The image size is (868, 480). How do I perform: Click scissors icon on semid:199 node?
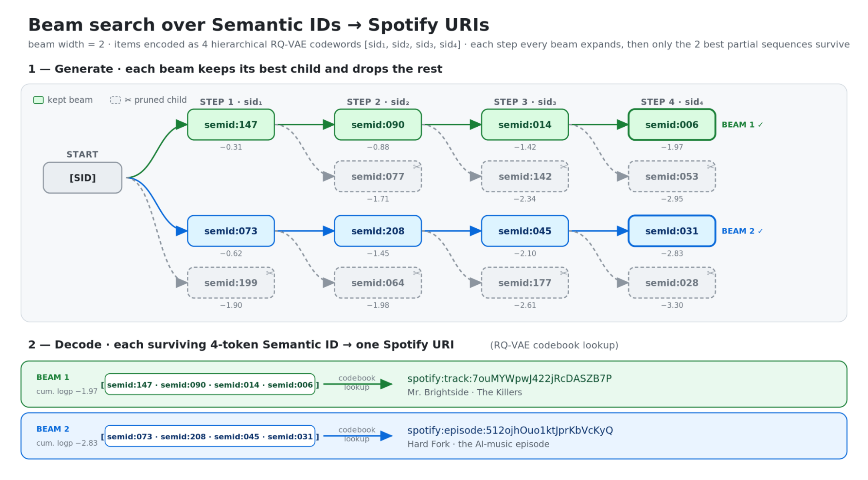(270, 273)
